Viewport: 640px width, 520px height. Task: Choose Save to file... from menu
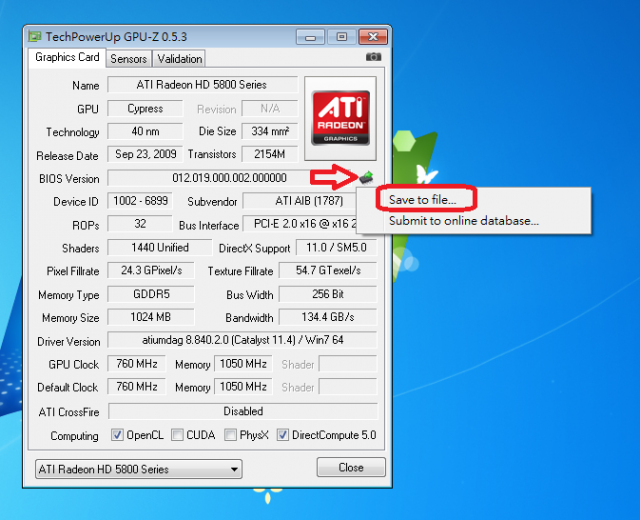[x=422, y=200]
